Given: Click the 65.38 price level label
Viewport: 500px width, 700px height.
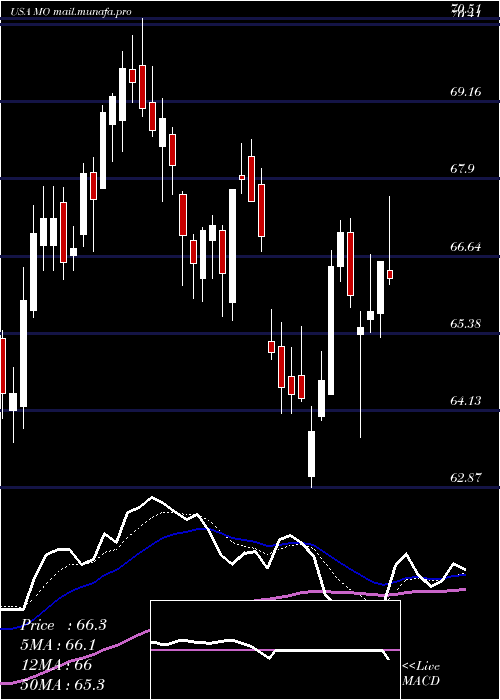Looking at the screenshot, I should point(466,323).
